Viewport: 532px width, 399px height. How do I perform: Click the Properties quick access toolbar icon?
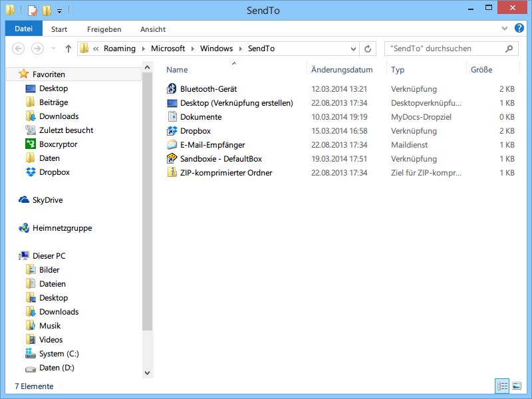(x=32, y=11)
